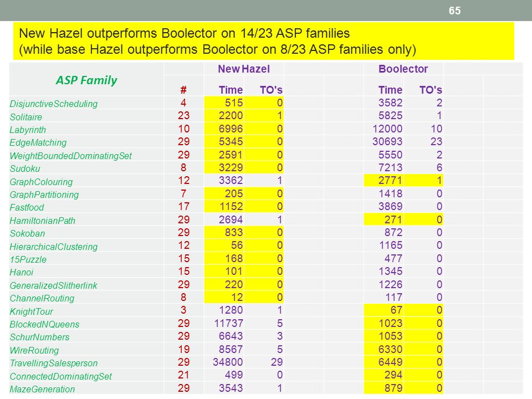Click New Hazel time 220 for GeneralizedSlitherlink
Image resolution: width=532 pixels, height=399 pixels.
click(x=234, y=284)
